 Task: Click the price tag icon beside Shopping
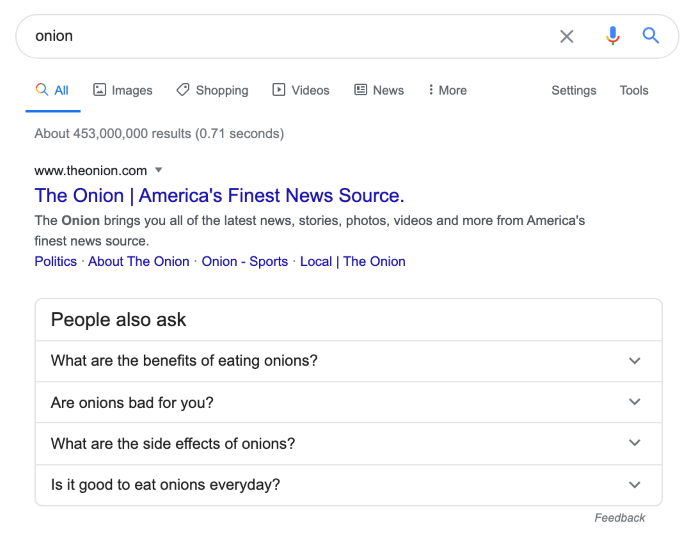(x=183, y=90)
